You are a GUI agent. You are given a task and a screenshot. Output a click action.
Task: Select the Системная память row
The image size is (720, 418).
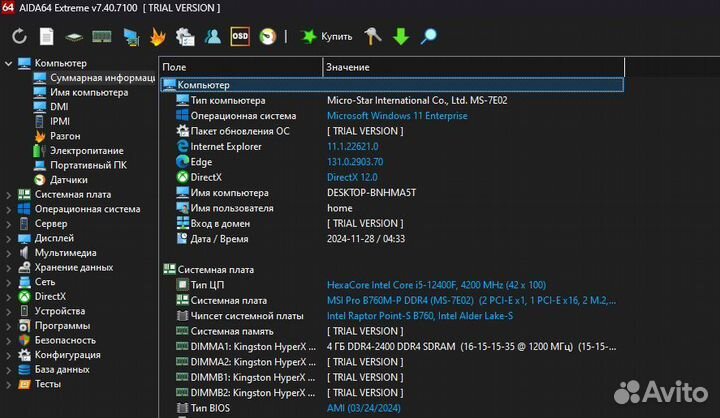pyautogui.click(x=392, y=331)
